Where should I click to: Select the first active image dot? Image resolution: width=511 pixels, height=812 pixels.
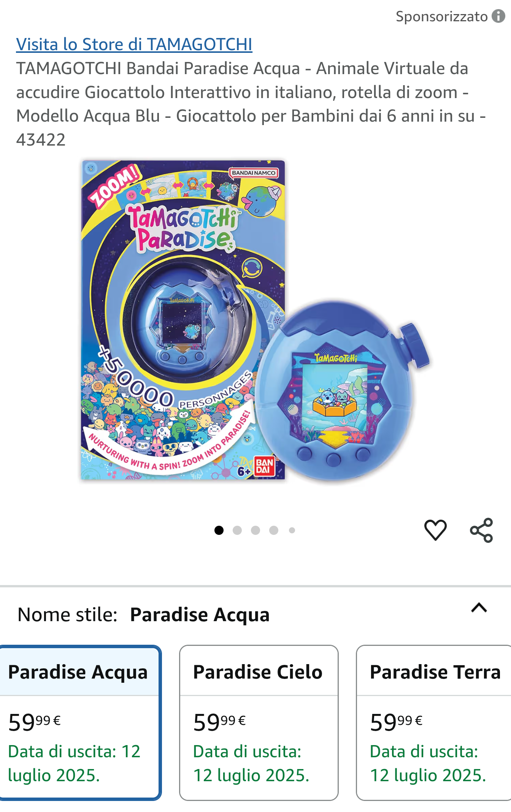[219, 530]
